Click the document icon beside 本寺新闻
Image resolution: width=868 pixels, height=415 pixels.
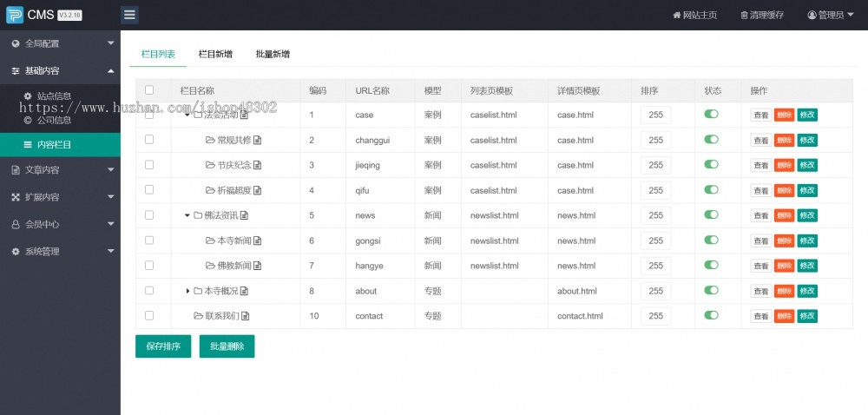coord(258,240)
